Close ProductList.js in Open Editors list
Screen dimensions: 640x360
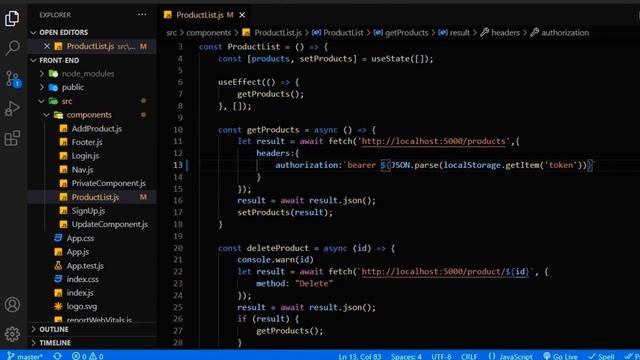47,46
